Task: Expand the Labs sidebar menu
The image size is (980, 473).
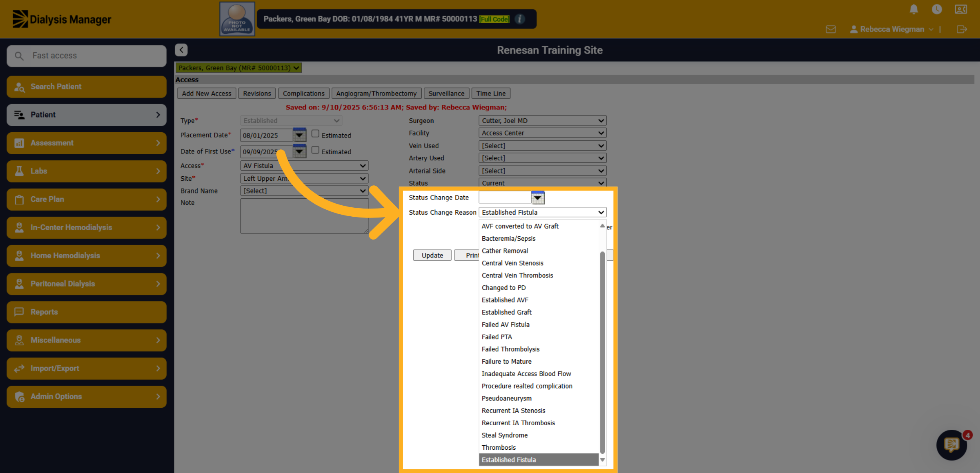Action: (x=87, y=171)
